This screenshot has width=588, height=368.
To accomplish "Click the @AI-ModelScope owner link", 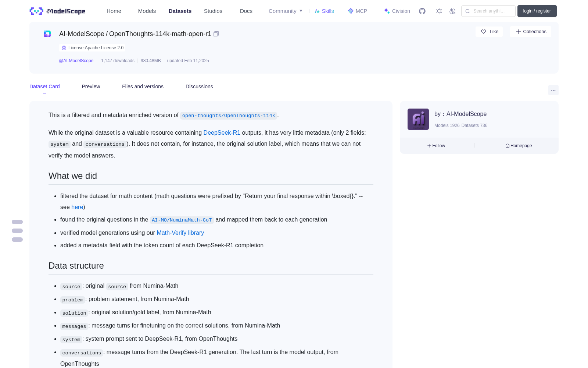I will 76,61.
